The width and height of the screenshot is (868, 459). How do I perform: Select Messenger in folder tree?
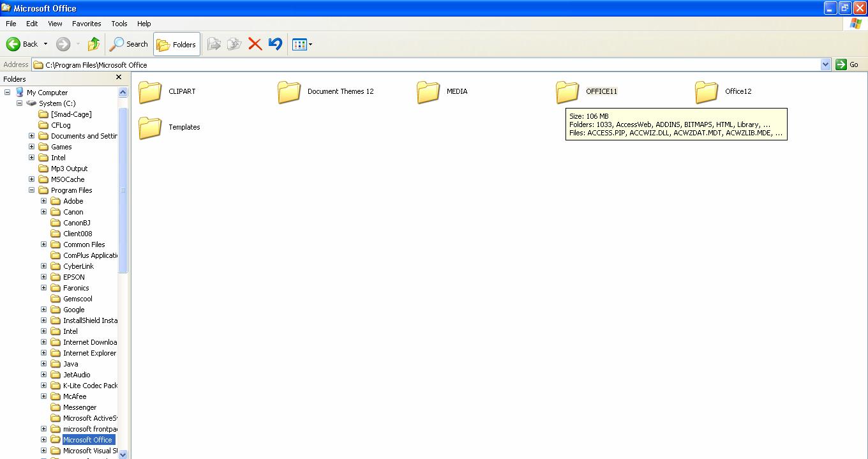point(80,407)
